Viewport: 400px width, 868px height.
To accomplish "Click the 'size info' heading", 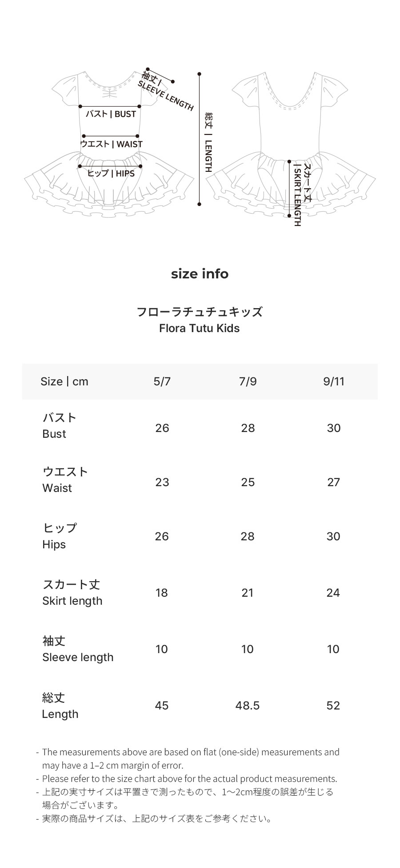I will [x=200, y=274].
